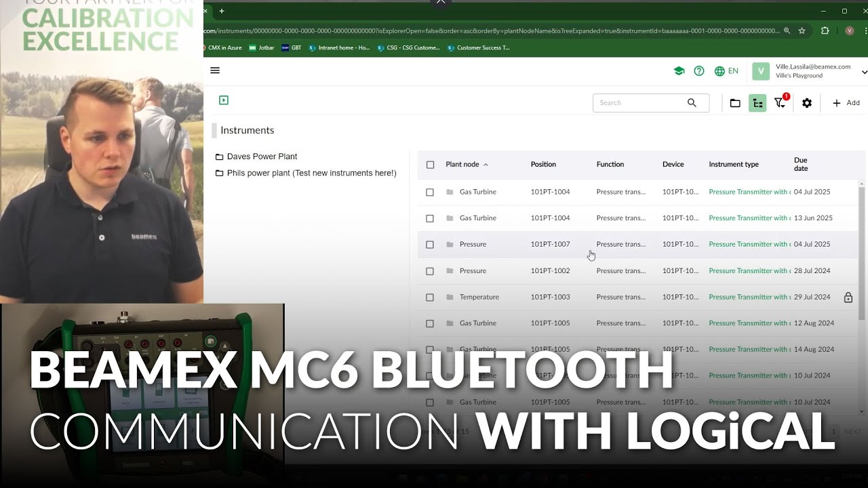The image size is (868, 488).
Task: Click the Add button
Action: (x=846, y=103)
